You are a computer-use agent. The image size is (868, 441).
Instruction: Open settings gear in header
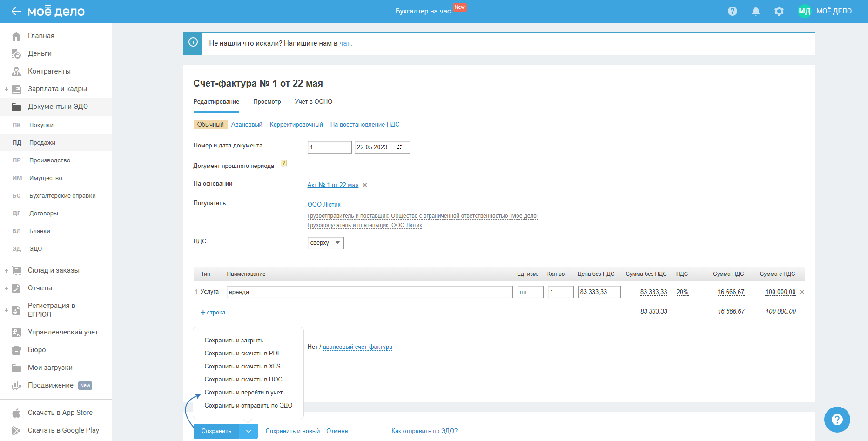pos(779,11)
